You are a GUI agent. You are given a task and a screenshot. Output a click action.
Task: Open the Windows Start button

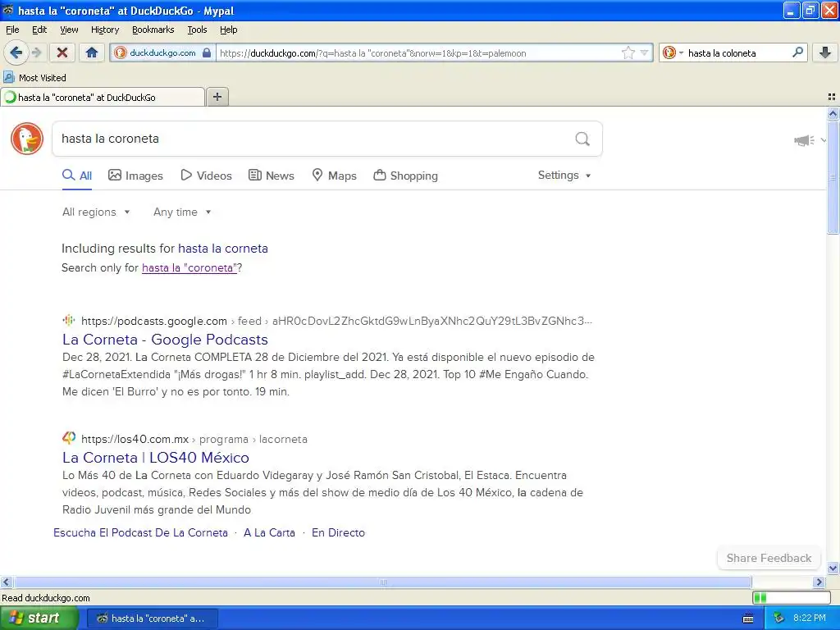coord(39,618)
